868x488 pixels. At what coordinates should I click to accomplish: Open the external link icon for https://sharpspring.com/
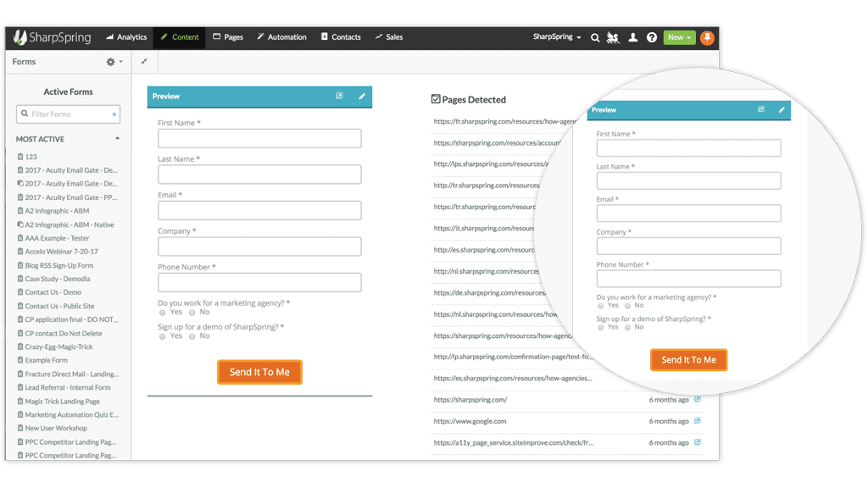pos(698,400)
